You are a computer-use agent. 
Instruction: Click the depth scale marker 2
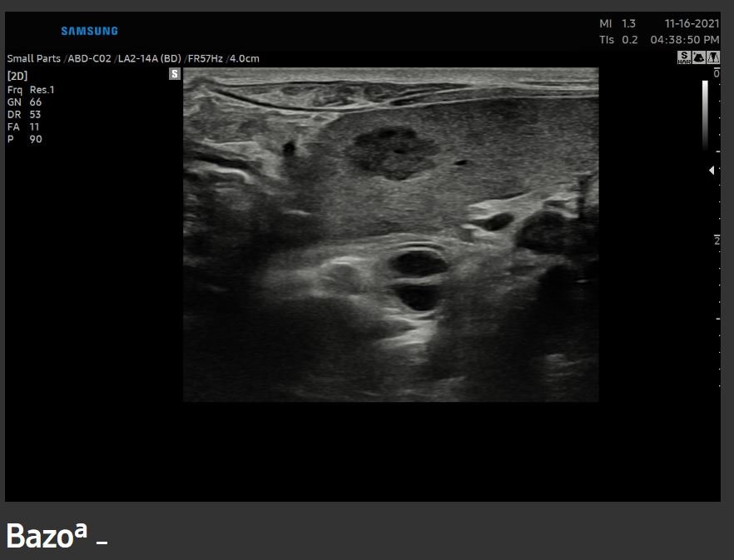(x=717, y=240)
